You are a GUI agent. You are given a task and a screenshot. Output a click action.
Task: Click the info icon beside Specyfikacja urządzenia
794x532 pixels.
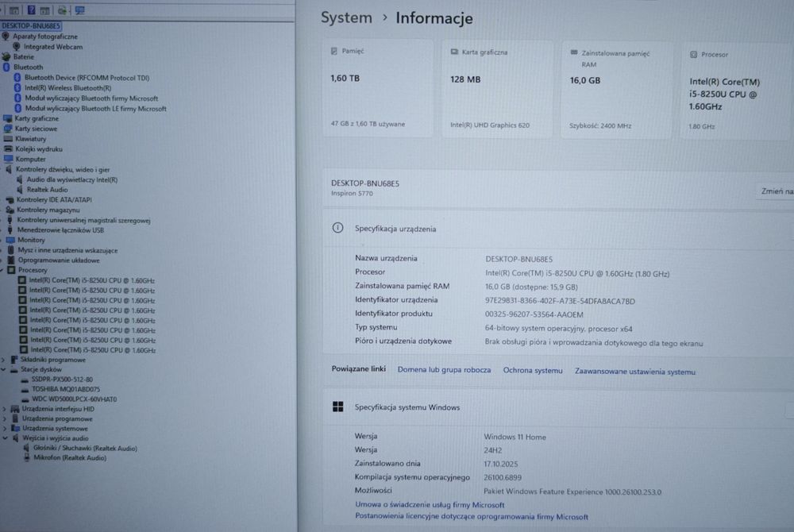[337, 228]
